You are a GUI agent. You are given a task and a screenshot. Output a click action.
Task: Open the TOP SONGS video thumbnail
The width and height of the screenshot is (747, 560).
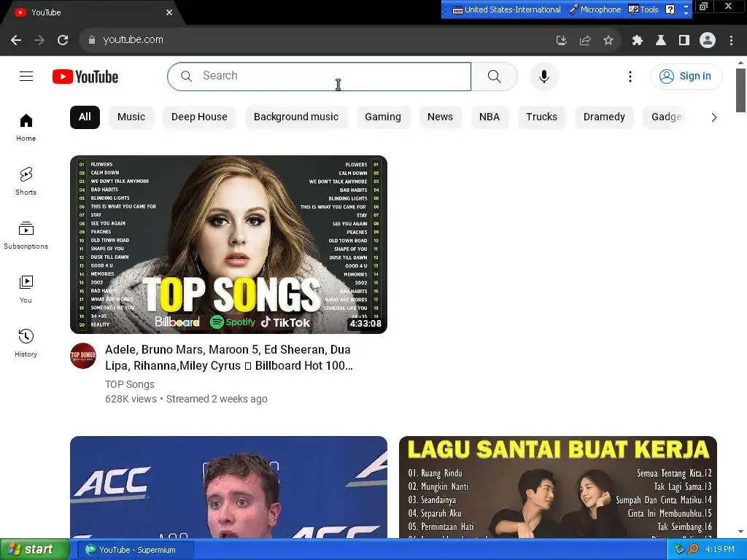point(228,244)
